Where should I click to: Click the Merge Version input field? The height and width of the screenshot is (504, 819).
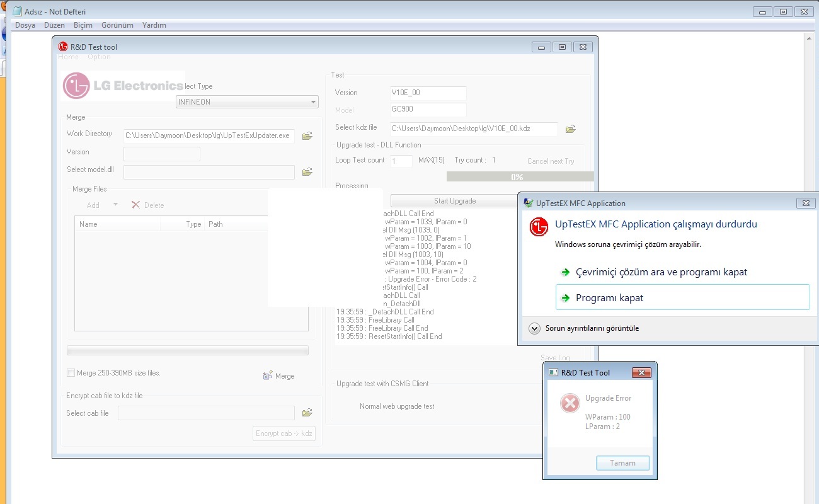click(162, 154)
